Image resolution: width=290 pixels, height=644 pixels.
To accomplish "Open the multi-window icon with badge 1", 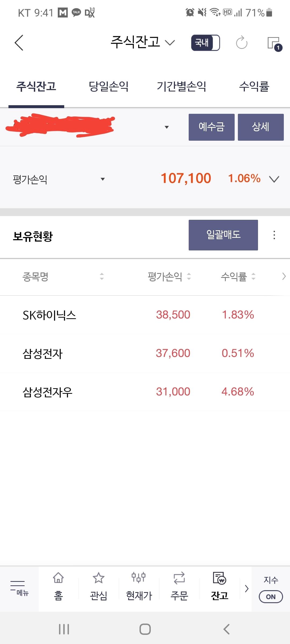I will tap(274, 43).
